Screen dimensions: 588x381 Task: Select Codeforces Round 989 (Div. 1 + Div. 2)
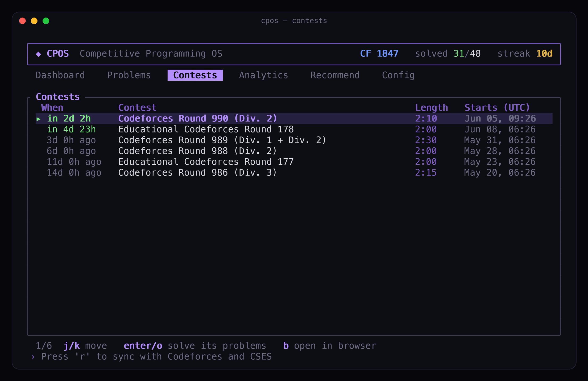[x=294, y=140]
